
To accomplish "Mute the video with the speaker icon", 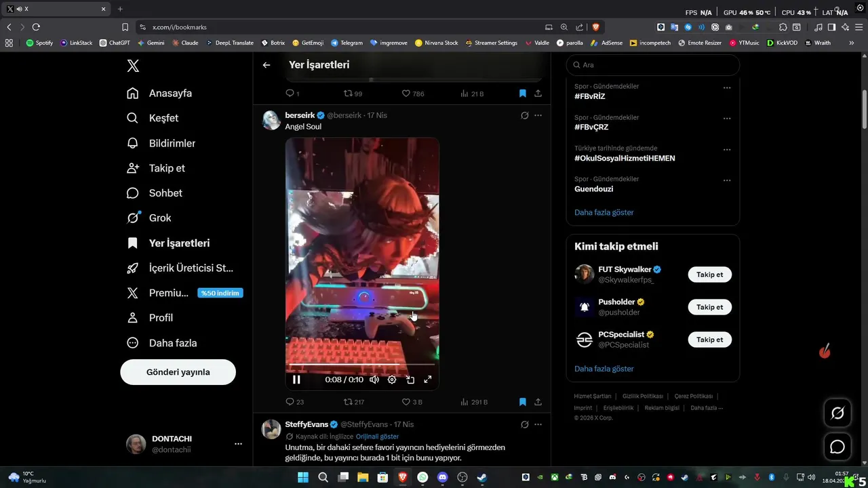I will 374,380.
